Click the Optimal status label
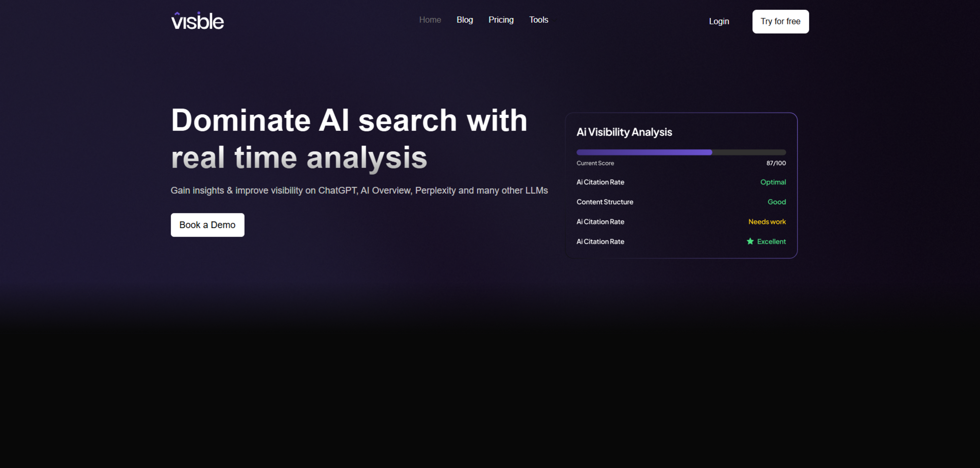Image resolution: width=980 pixels, height=468 pixels. (773, 182)
